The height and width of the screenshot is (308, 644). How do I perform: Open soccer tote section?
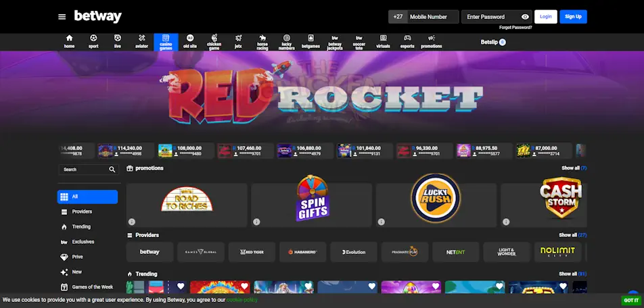click(359, 42)
